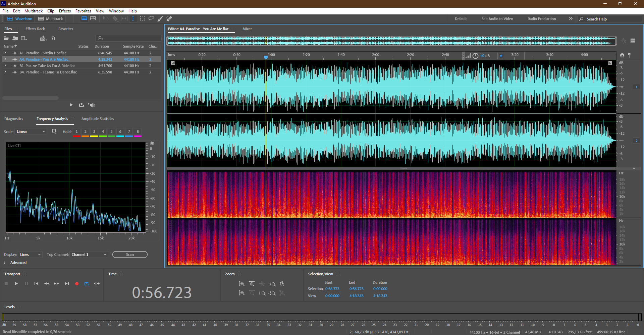The width and height of the screenshot is (644, 335).
Task: Click the Files panel horizontal scrollbar
Action: tap(31, 98)
